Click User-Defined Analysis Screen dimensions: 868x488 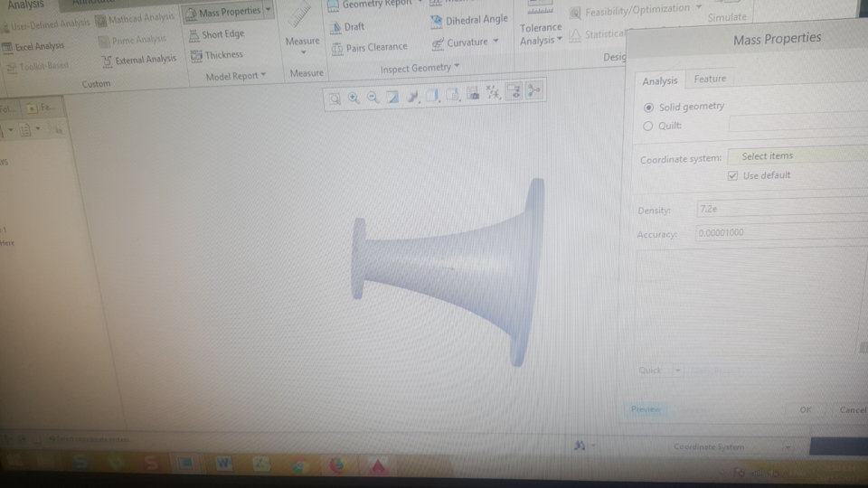(45, 24)
